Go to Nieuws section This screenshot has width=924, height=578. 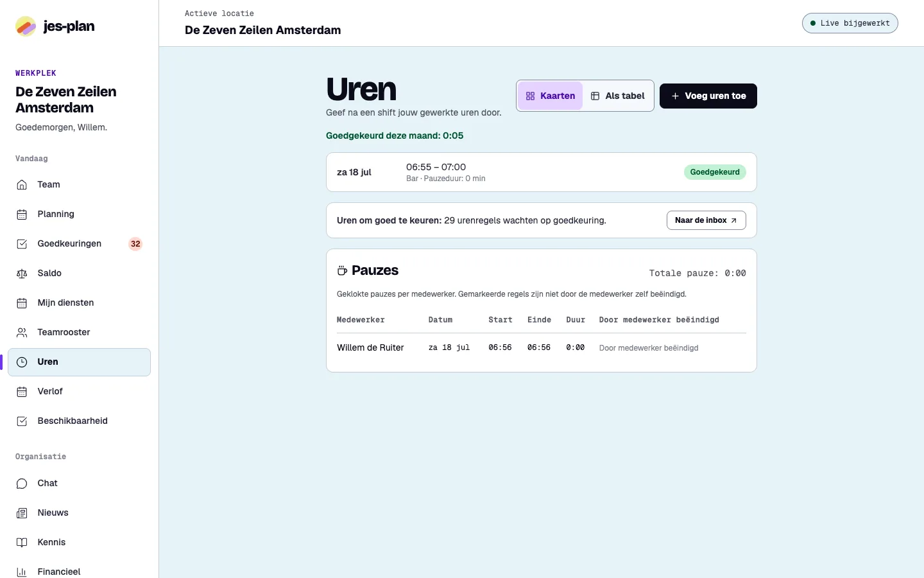point(79,513)
